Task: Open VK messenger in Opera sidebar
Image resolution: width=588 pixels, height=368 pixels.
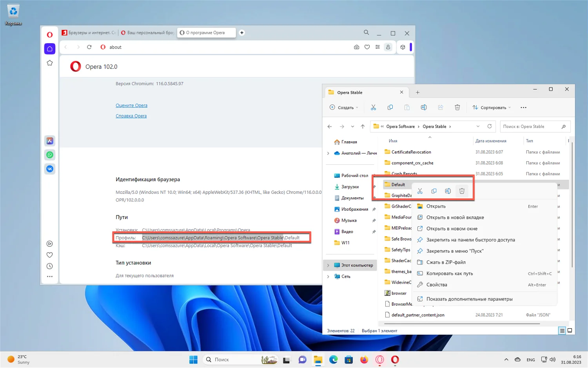Action: (x=50, y=169)
